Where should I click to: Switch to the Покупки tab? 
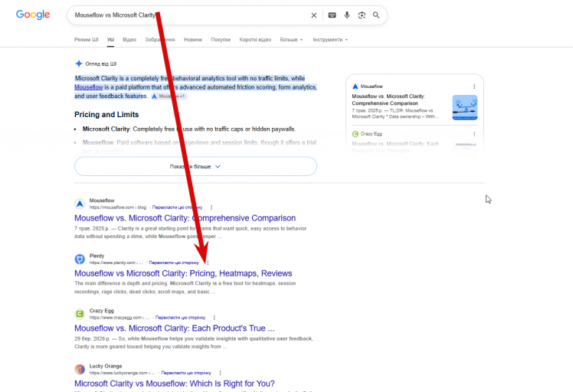(221, 40)
